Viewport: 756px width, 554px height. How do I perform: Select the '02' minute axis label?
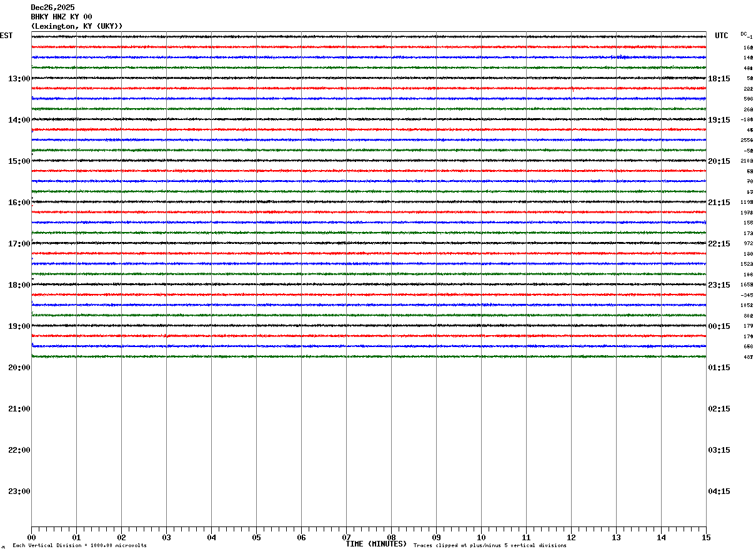[121, 538]
